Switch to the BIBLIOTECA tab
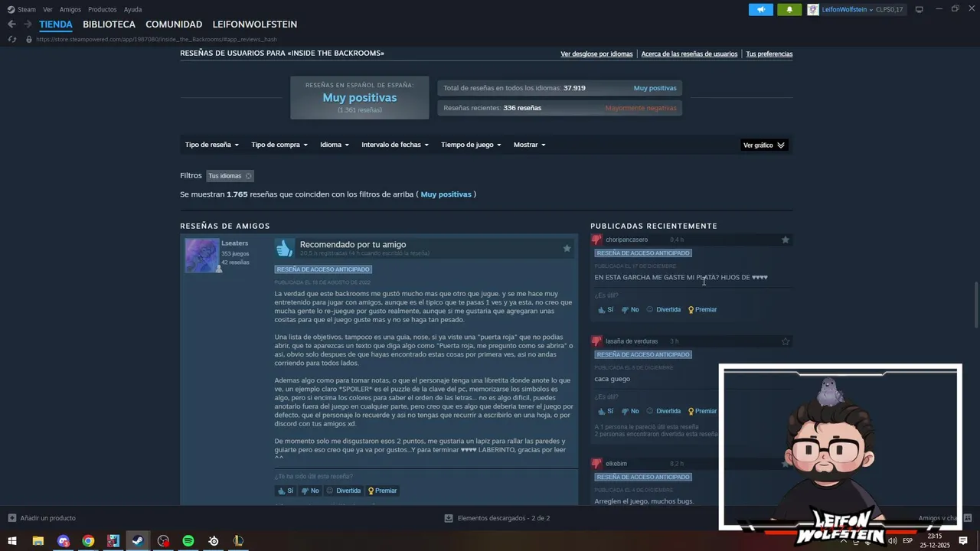Screen dimensions: 980x551 pyautogui.click(x=109, y=24)
